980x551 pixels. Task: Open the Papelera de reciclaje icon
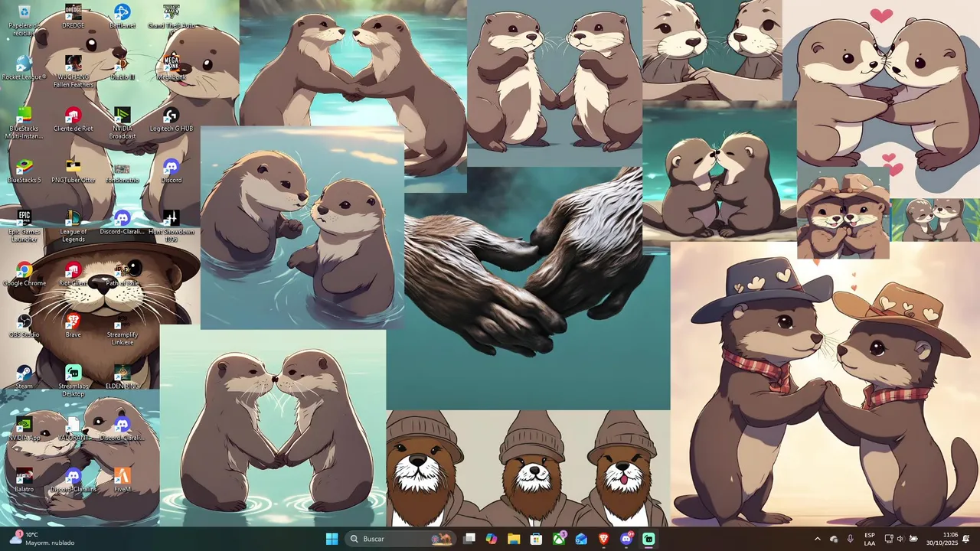click(x=24, y=19)
